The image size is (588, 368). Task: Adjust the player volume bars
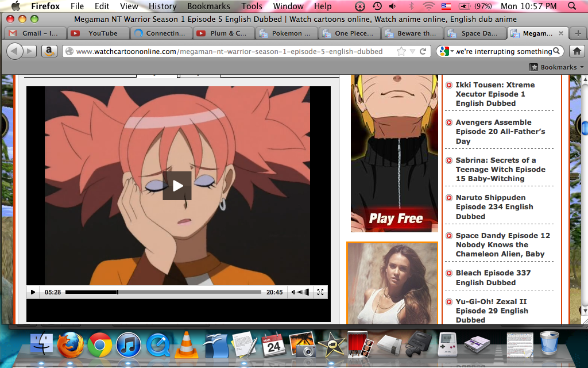click(x=303, y=292)
